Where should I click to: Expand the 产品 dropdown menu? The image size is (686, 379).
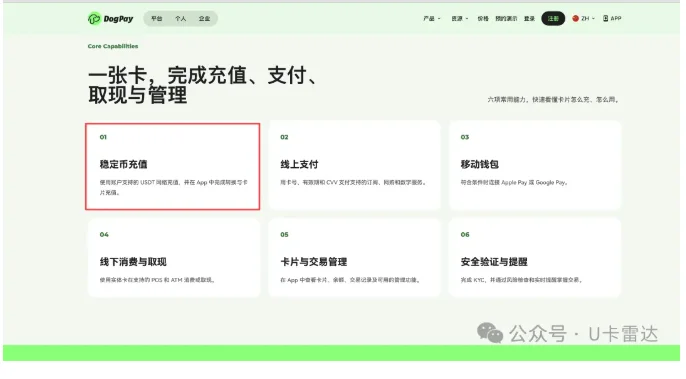(432, 18)
